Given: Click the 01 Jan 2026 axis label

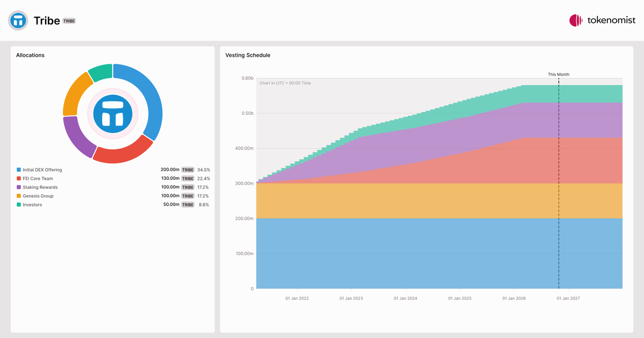Looking at the screenshot, I should click(x=514, y=298).
